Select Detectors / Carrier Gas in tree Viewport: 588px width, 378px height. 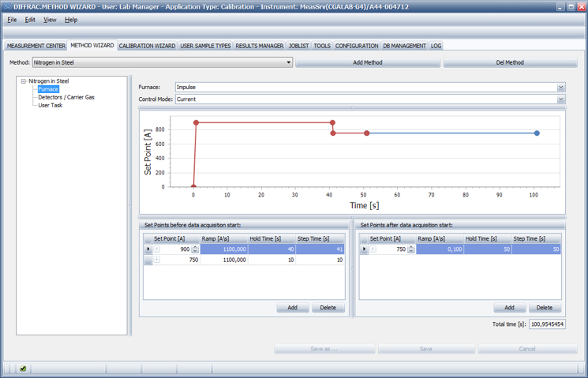66,97
